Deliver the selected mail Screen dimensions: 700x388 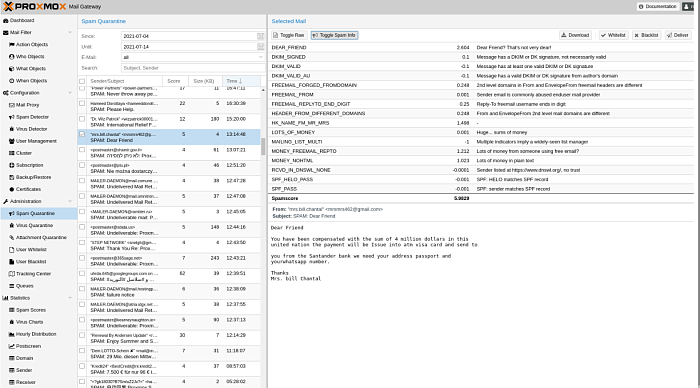678,35
